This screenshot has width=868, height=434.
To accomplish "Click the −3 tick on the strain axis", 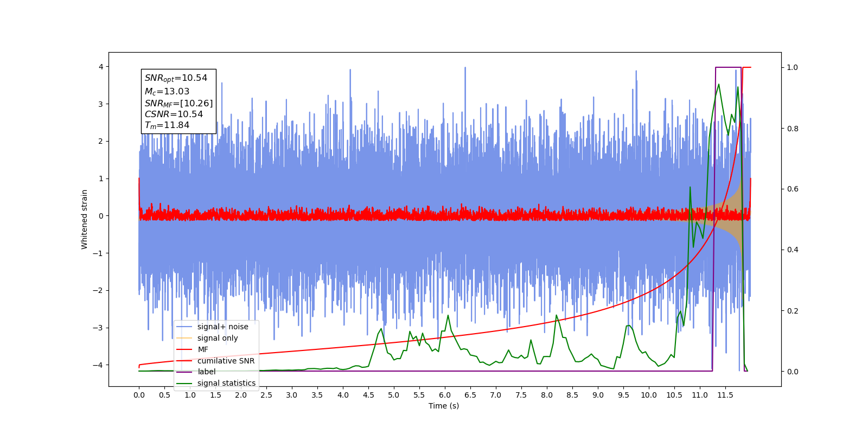I will tap(99, 328).
